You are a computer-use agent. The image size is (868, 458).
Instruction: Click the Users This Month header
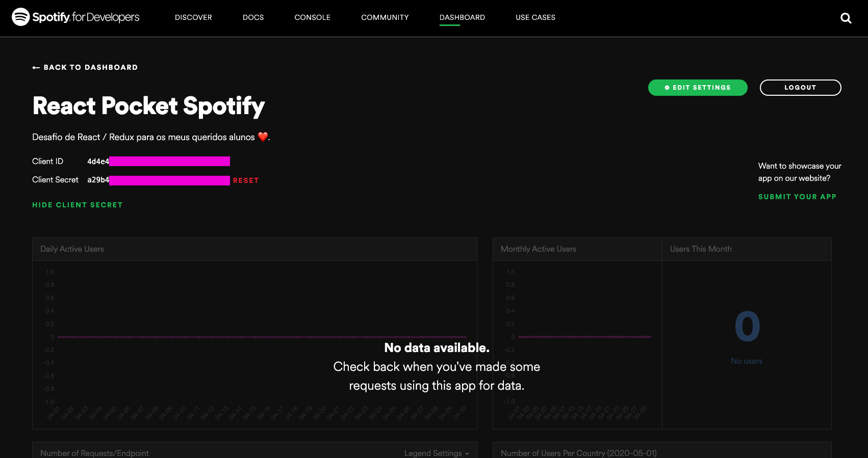[701, 249]
